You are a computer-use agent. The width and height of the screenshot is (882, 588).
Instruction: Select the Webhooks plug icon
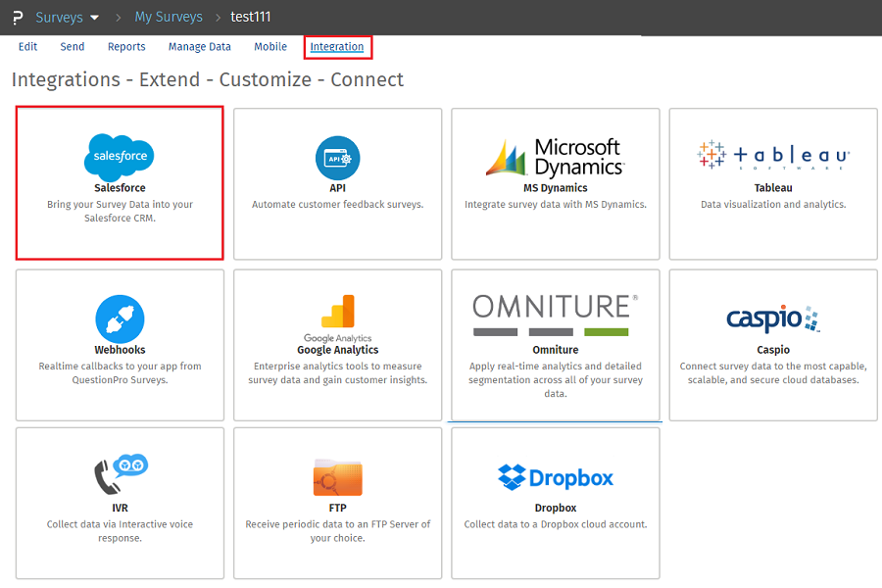(120, 319)
